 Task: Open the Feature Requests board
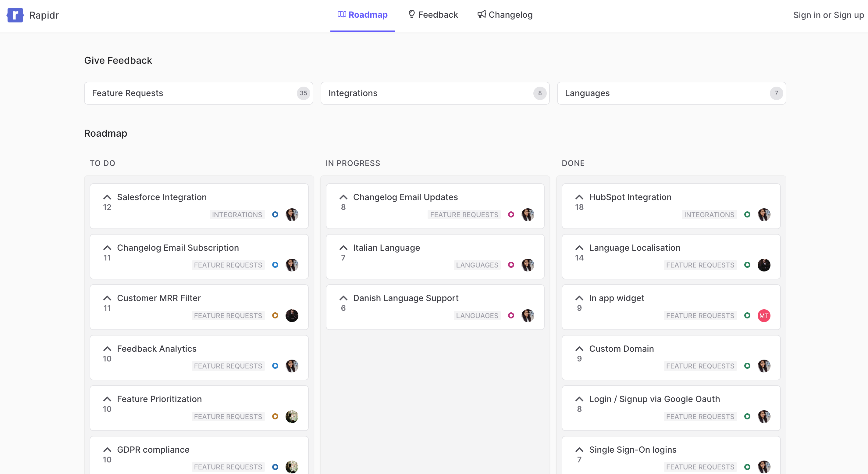[198, 93]
